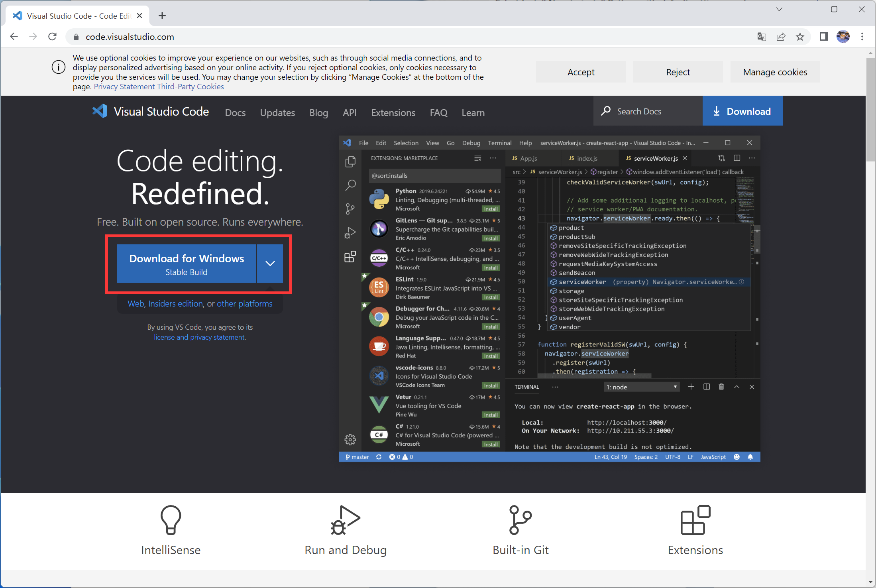This screenshot has height=588, width=876.
Task: Click the @sort:installs extension search box
Action: [435, 176]
